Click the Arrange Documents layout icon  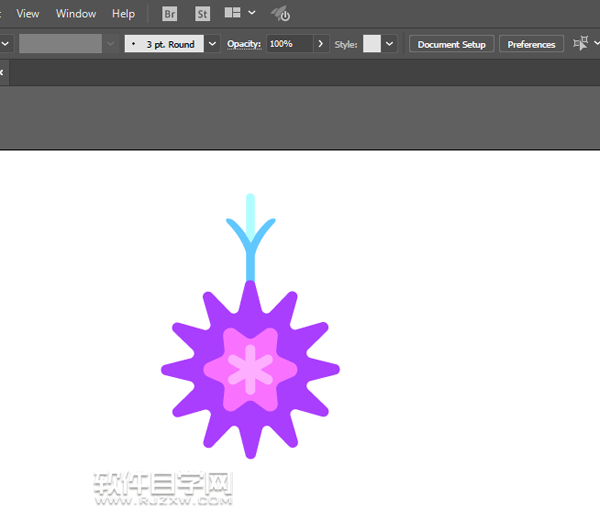(232, 14)
